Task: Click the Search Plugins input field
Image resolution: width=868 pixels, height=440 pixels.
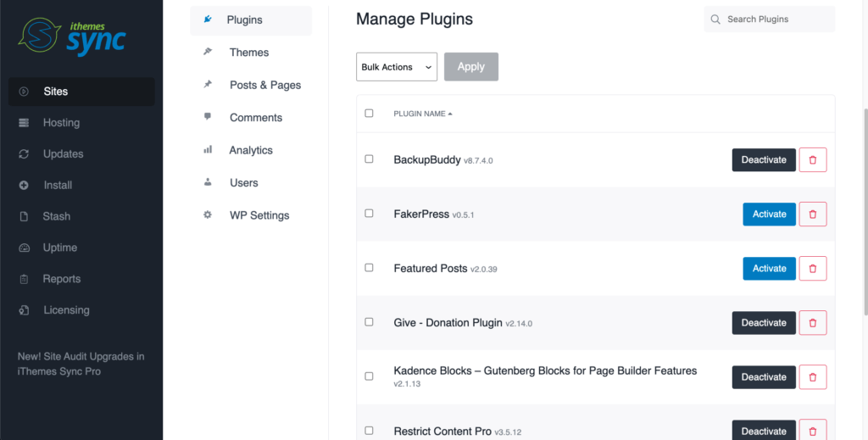Action: [770, 19]
